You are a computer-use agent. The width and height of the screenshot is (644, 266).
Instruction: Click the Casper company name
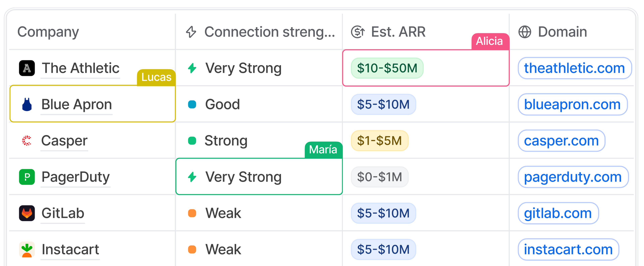pyautogui.click(x=64, y=140)
